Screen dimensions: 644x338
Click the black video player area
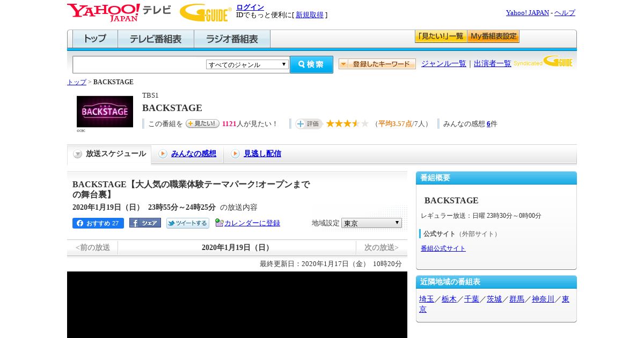click(237, 305)
